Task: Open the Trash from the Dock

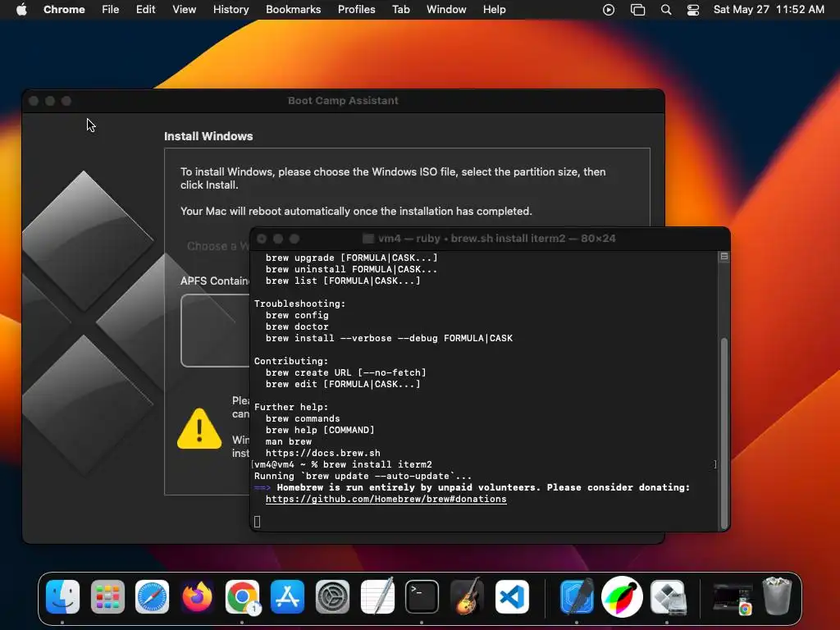Action: tap(777, 596)
